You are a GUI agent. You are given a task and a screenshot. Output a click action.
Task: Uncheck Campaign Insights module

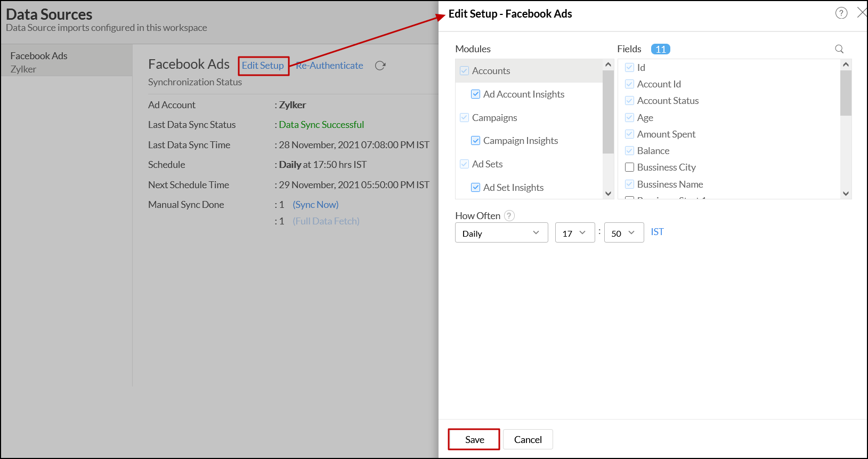[475, 141]
